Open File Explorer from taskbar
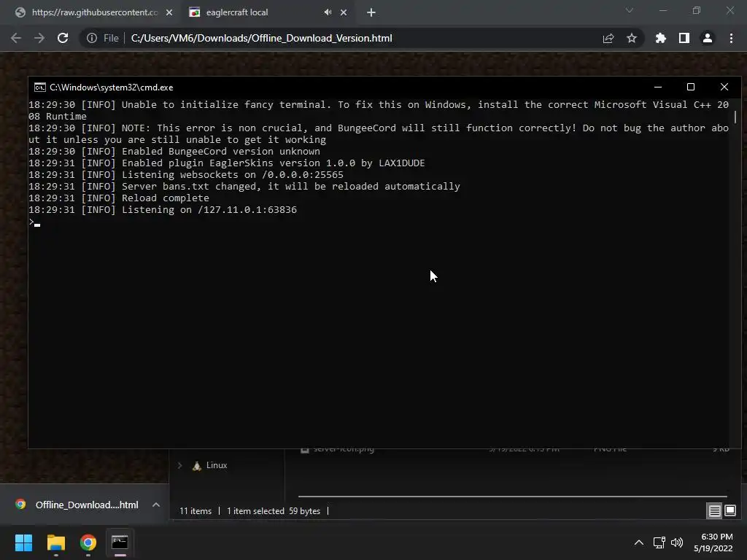This screenshot has height=560, width=747. [55, 542]
